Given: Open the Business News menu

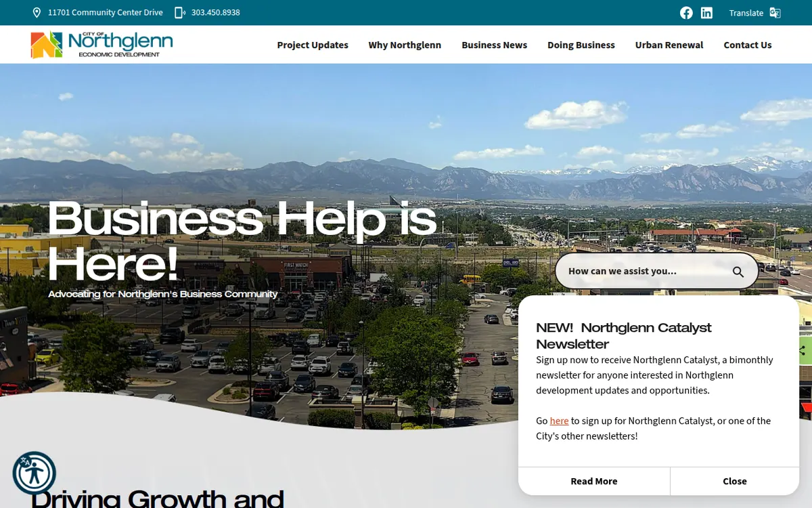Looking at the screenshot, I should (x=494, y=45).
